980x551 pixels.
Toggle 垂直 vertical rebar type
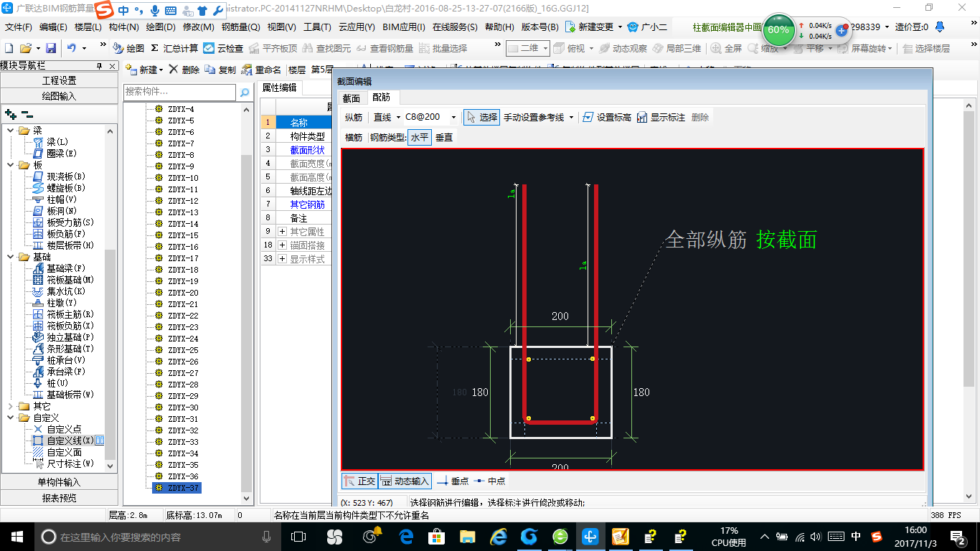(x=444, y=137)
